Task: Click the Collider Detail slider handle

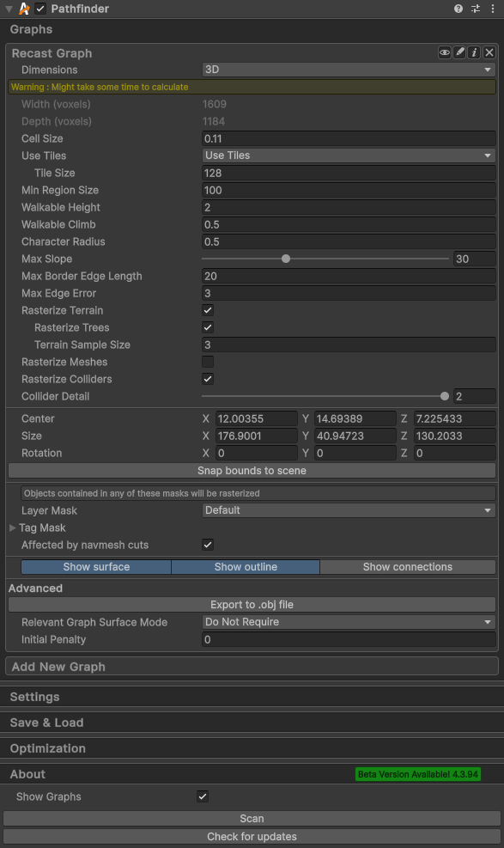Action: (445, 396)
